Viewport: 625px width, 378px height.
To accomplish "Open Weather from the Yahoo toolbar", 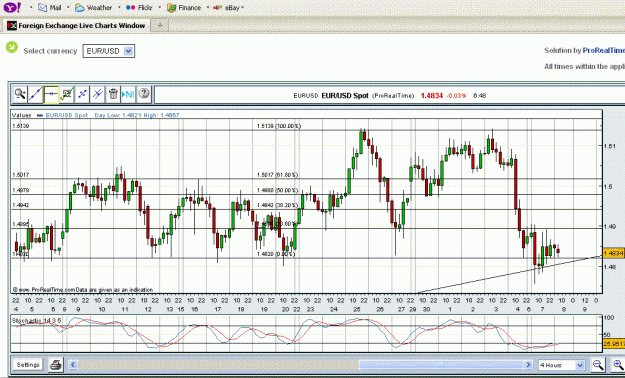I will 94,8.
